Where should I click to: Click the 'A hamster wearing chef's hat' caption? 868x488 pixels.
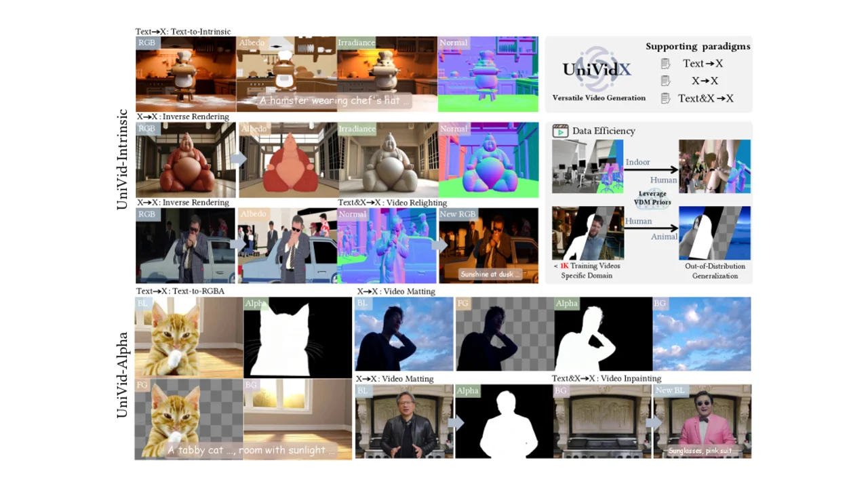pos(336,101)
